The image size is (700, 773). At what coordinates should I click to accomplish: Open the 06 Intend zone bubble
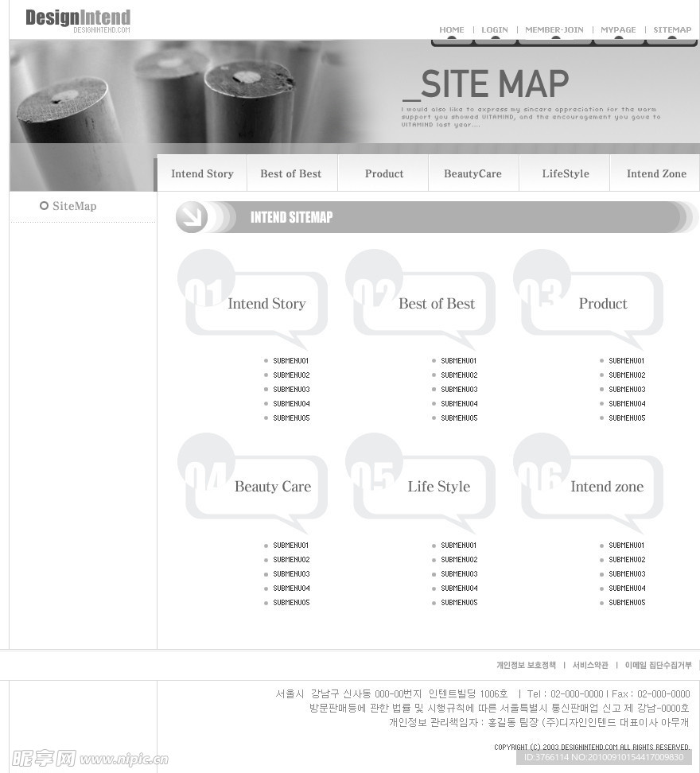[589, 484]
